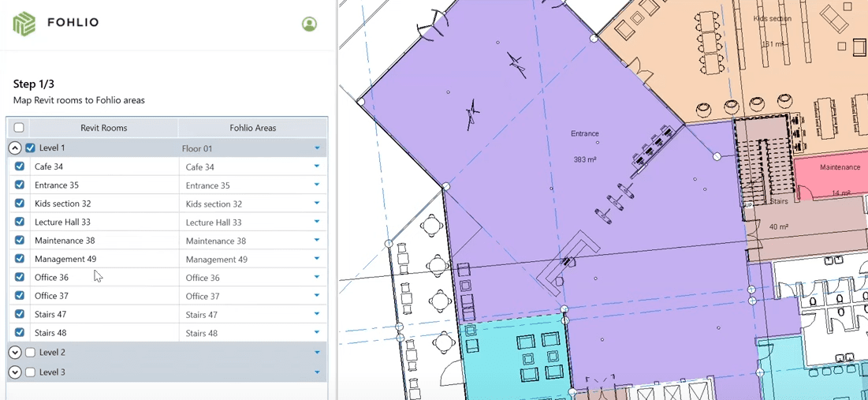
Task: Open Fohlio area dropdown for Stairs 48
Action: point(317,333)
